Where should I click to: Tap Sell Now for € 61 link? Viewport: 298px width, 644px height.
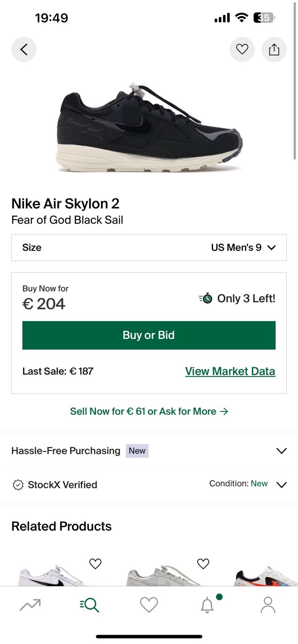tap(149, 411)
